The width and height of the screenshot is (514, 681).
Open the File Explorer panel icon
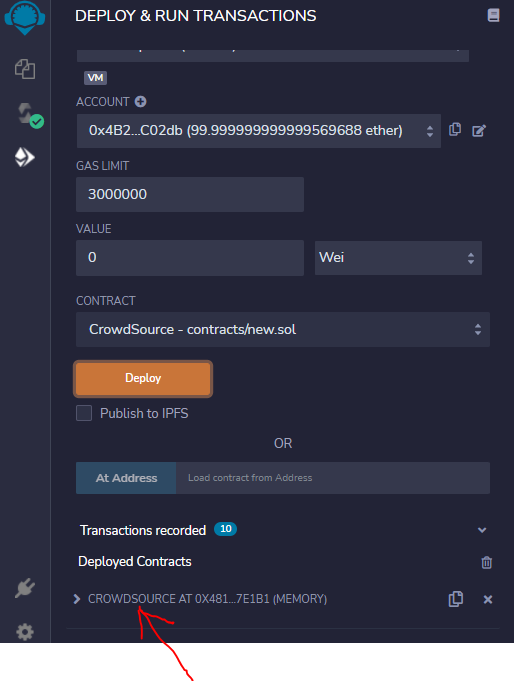(x=25, y=69)
